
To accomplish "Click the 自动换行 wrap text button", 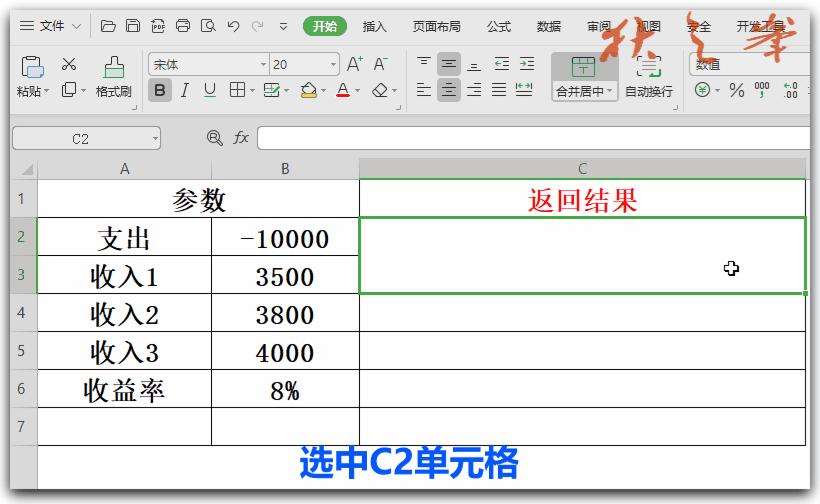I will click(x=649, y=77).
